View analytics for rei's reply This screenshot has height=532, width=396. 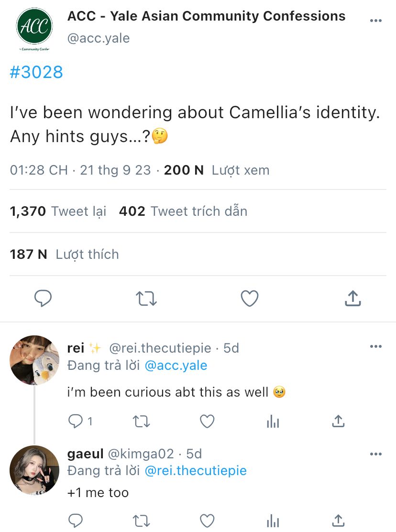pos(273,421)
